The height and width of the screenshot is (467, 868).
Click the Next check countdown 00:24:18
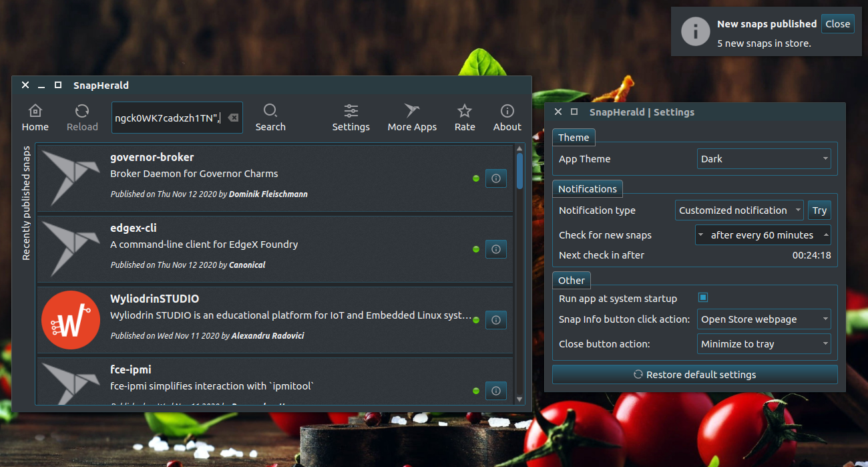click(x=812, y=255)
